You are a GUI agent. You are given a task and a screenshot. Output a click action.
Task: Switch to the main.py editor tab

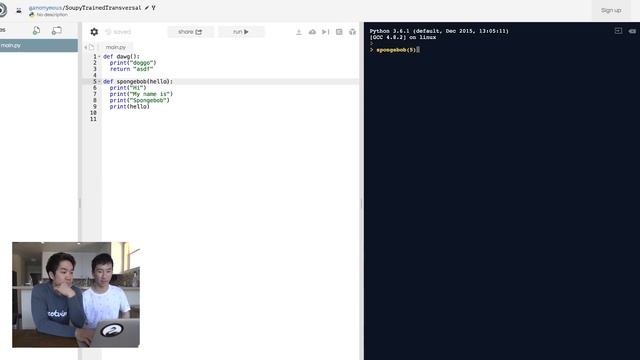tap(116, 47)
